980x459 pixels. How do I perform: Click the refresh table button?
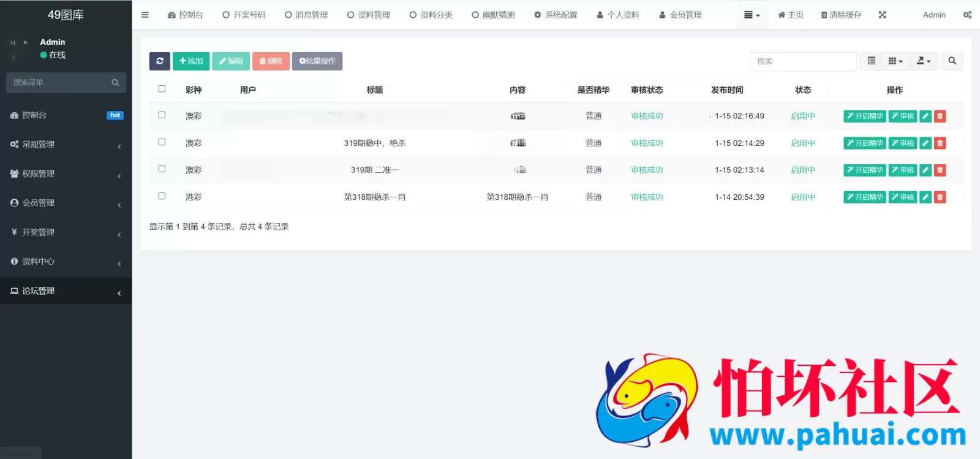(160, 61)
